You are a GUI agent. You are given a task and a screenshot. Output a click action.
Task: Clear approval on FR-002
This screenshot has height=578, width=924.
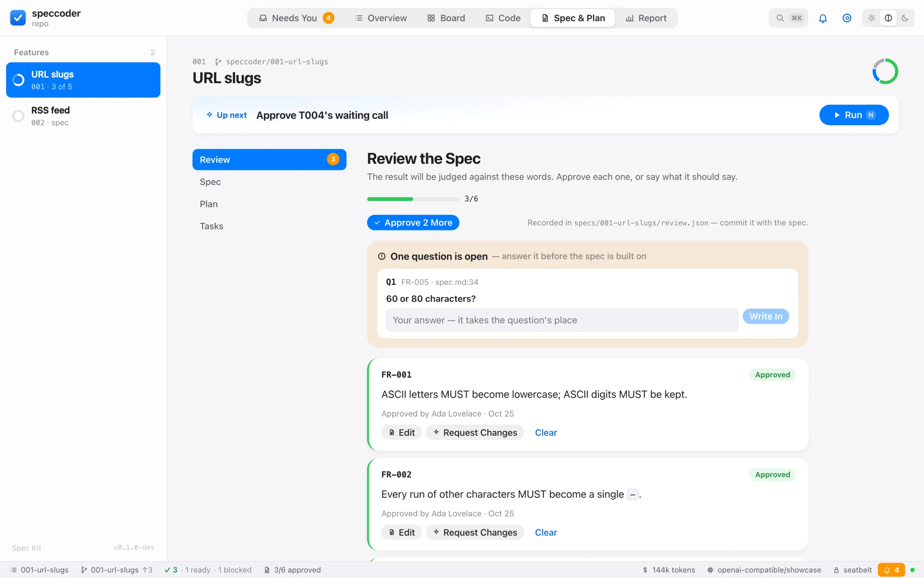(546, 532)
